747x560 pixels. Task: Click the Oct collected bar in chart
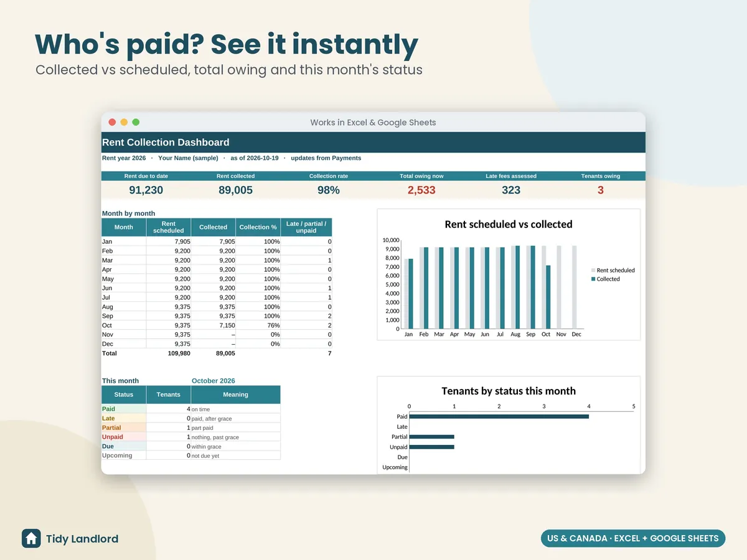[548, 297]
